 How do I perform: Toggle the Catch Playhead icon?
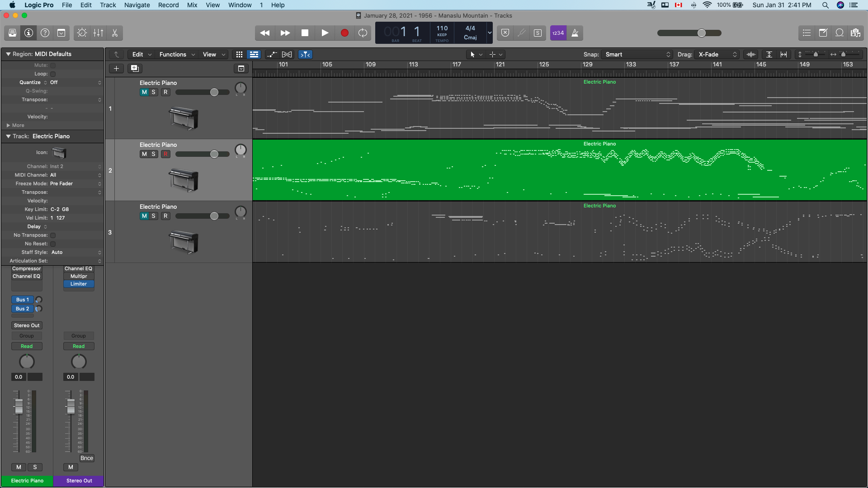306,55
